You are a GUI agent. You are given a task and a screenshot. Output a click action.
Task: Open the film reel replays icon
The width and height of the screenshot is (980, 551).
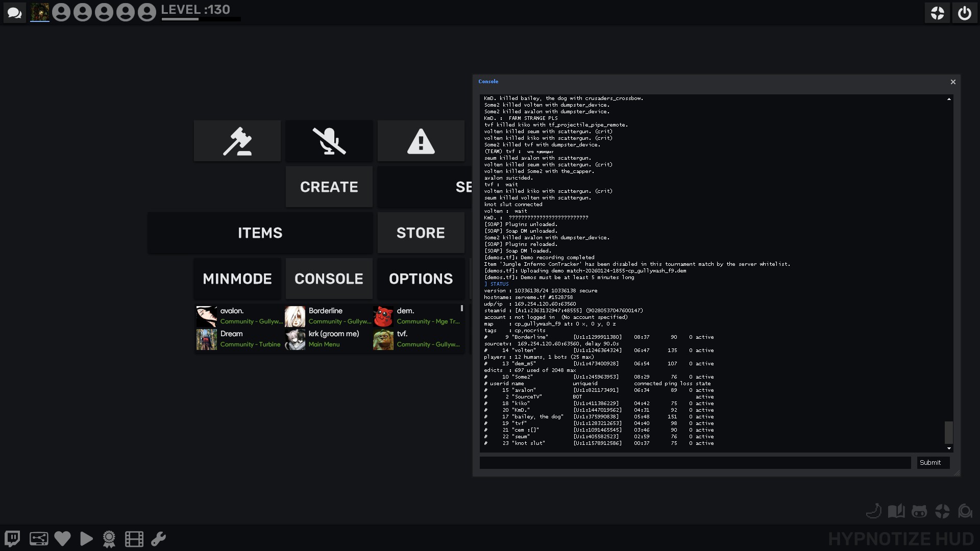(134, 539)
